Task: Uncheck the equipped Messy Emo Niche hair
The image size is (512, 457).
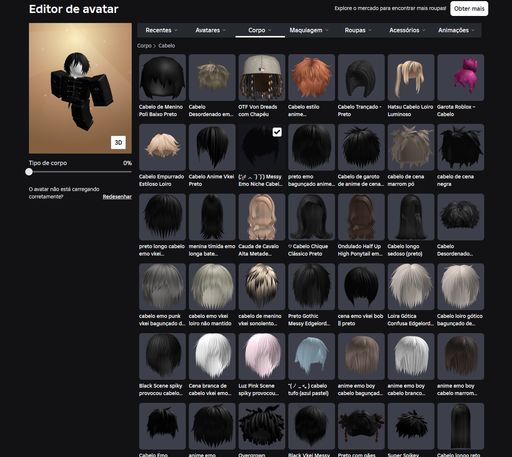Action: [x=277, y=132]
